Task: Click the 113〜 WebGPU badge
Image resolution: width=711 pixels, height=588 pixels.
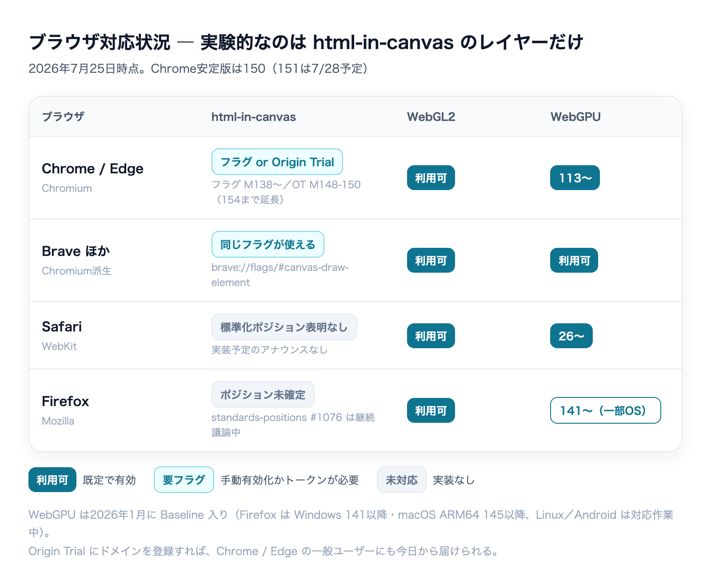Action: (x=575, y=178)
